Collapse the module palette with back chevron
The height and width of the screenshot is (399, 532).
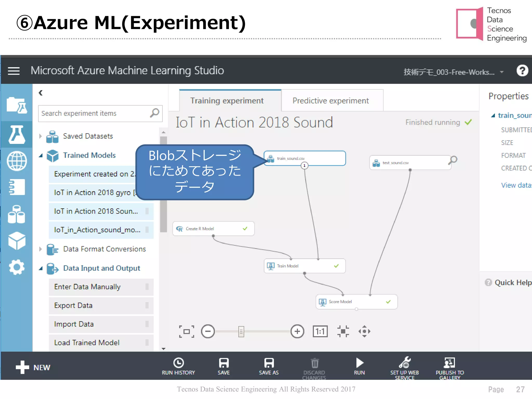click(x=41, y=93)
